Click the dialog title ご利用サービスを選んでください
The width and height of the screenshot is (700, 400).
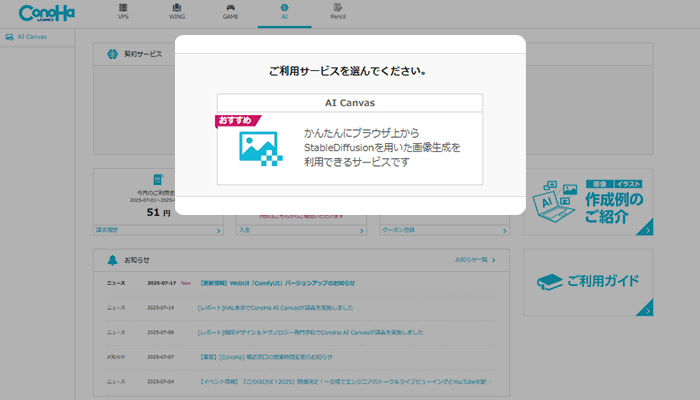coord(347,71)
